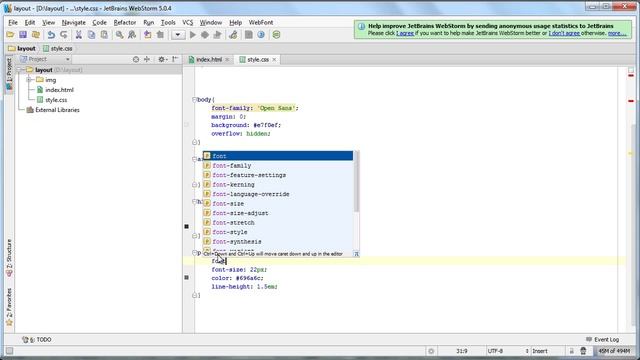Image resolution: width=640 pixels, height=360 pixels.
Task: Toggle Insert mode in status bar
Action: click(x=540, y=351)
